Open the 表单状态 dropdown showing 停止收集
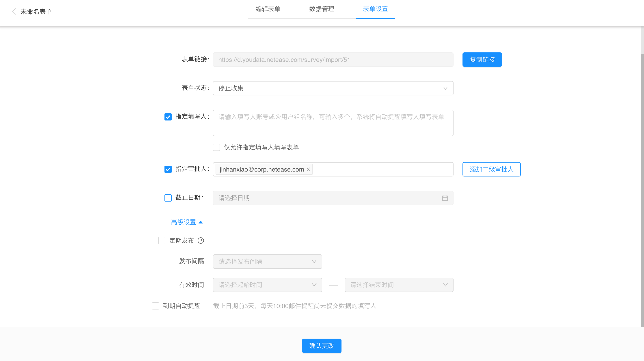The image size is (644, 361). pos(333,88)
